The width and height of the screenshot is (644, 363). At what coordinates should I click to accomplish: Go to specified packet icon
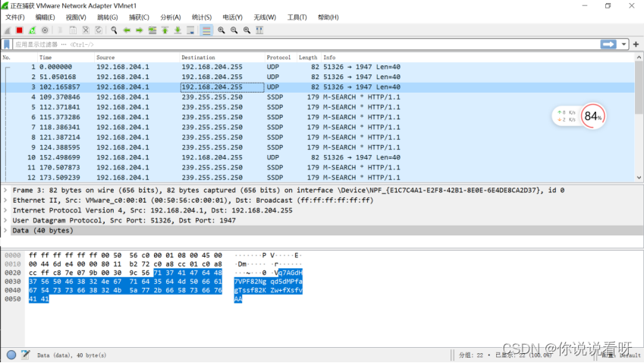click(x=152, y=30)
